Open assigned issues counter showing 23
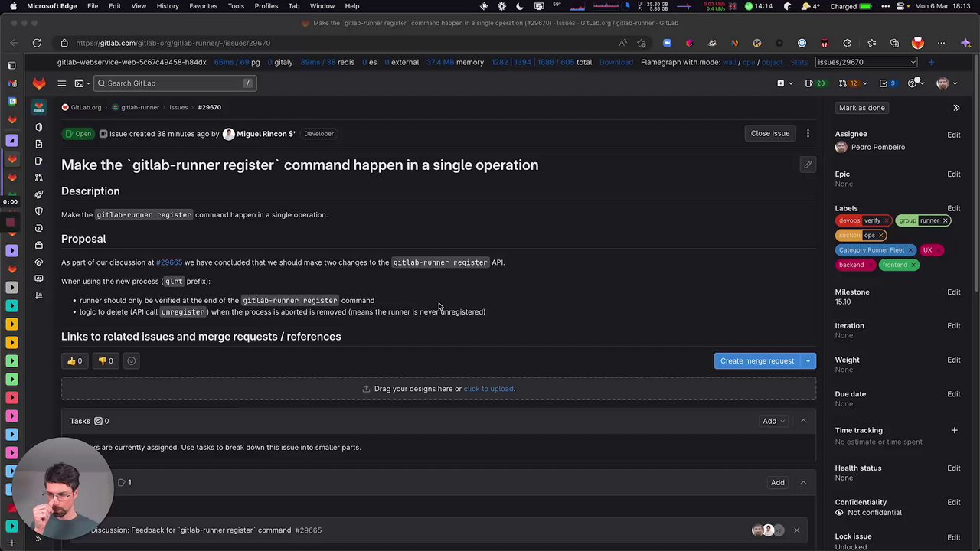The height and width of the screenshot is (551, 980). pyautogui.click(x=815, y=83)
